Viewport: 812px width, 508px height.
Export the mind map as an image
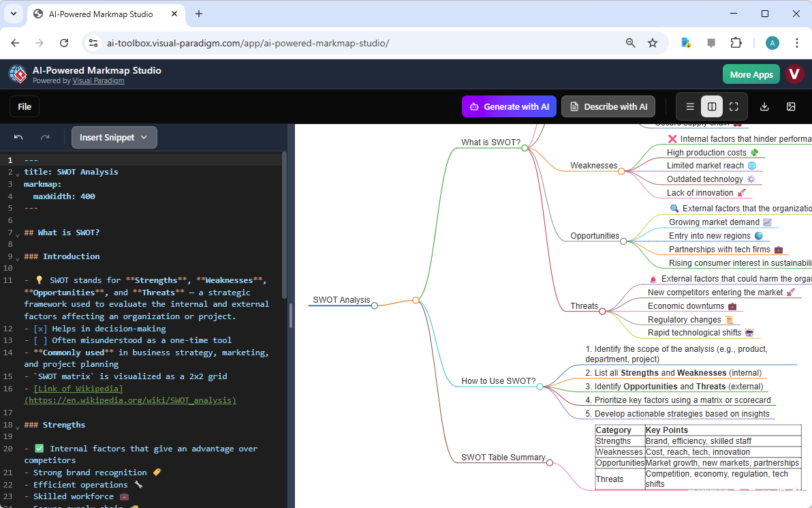click(x=792, y=106)
